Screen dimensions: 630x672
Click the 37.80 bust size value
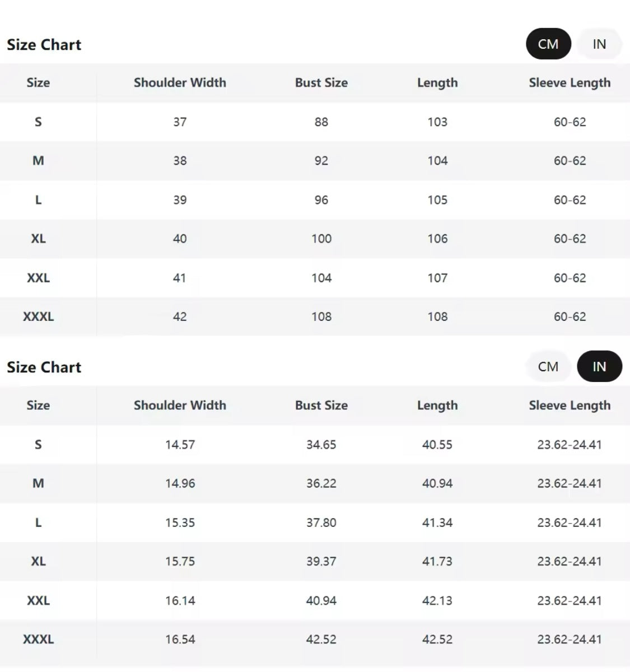click(x=321, y=522)
